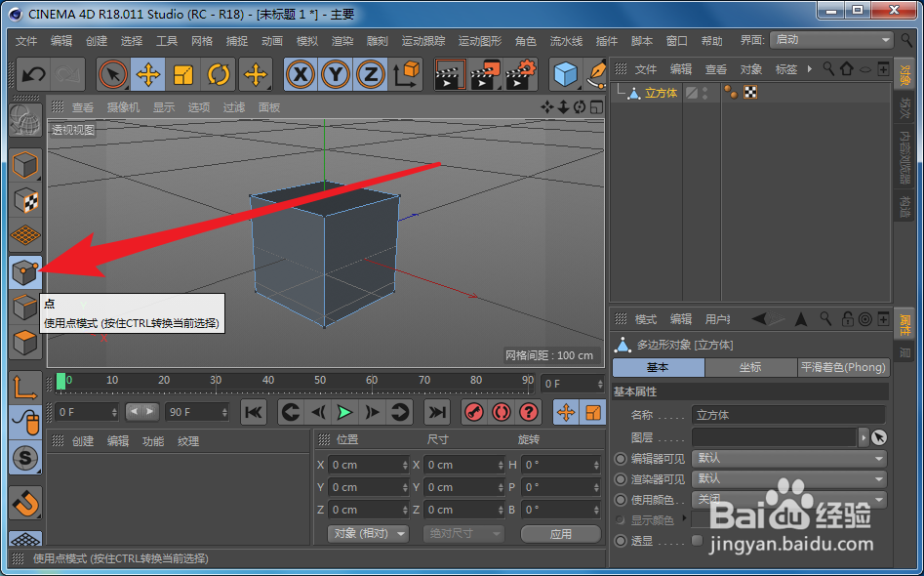Open the 绝对尺寸 dropdown
Image resolution: width=924 pixels, height=576 pixels.
[x=463, y=534]
